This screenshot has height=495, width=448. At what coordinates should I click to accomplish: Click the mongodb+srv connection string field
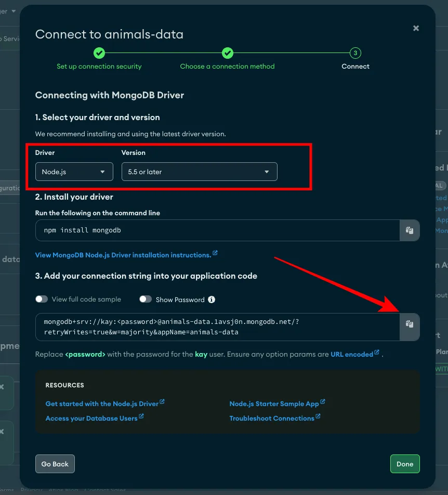(x=218, y=327)
